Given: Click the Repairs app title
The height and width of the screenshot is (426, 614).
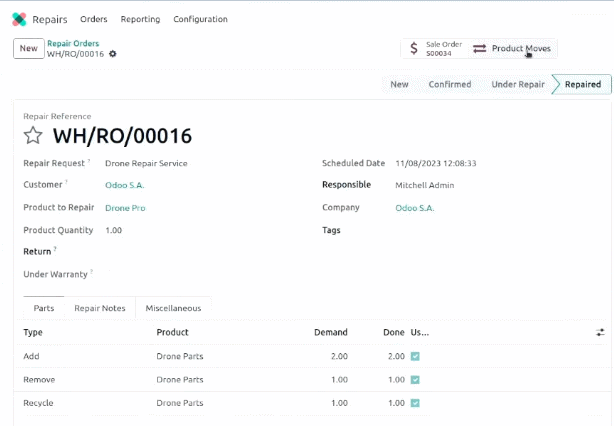Looking at the screenshot, I should [x=50, y=19].
